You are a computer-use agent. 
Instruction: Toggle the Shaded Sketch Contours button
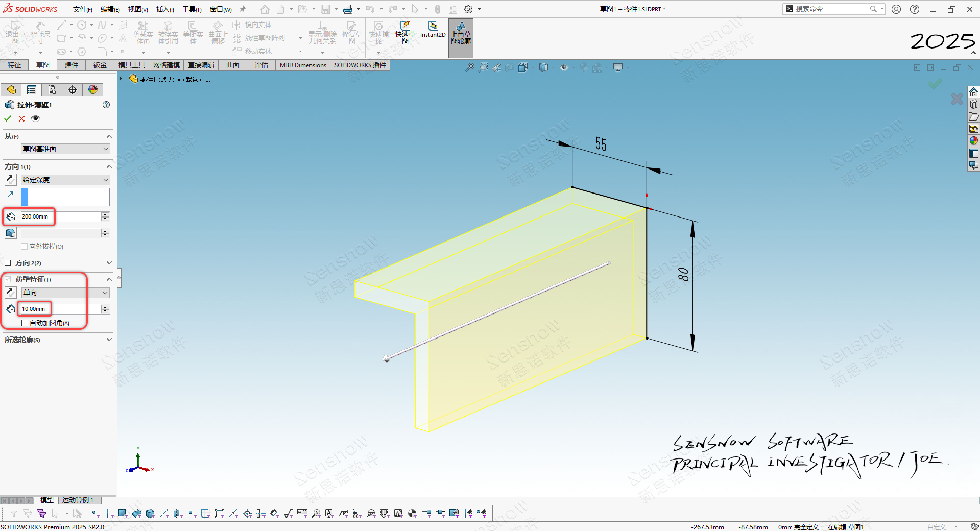pos(461,34)
